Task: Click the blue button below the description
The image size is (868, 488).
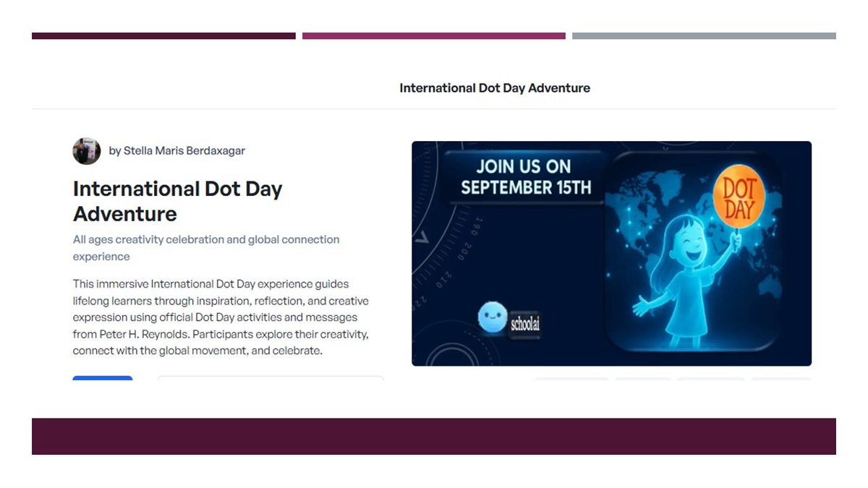Action: point(103,378)
